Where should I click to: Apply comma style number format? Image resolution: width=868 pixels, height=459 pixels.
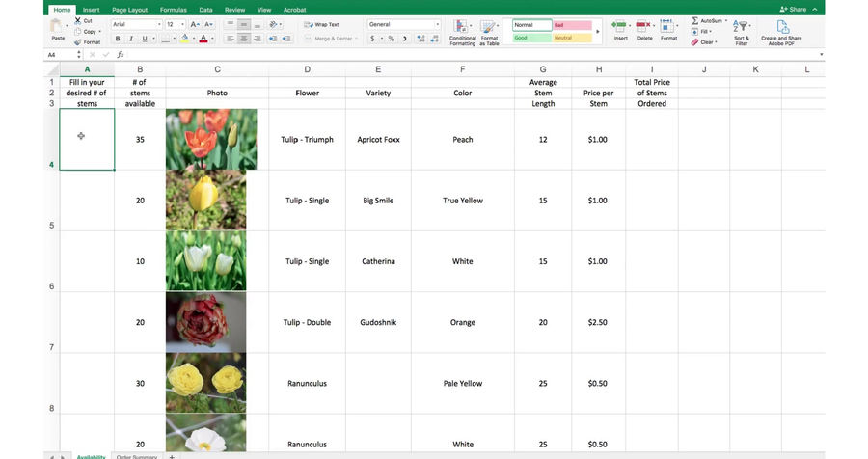pyautogui.click(x=405, y=39)
